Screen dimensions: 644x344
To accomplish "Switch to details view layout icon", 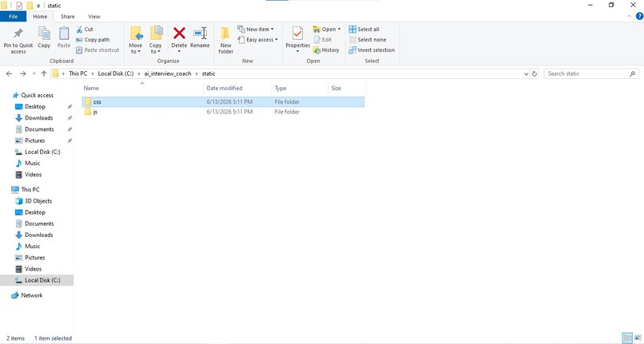I will coord(627,338).
